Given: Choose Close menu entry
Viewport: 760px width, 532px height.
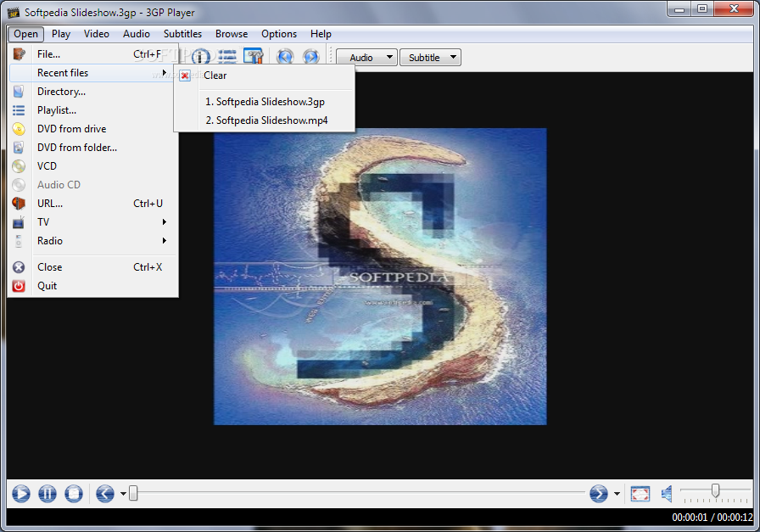Looking at the screenshot, I should (92, 267).
